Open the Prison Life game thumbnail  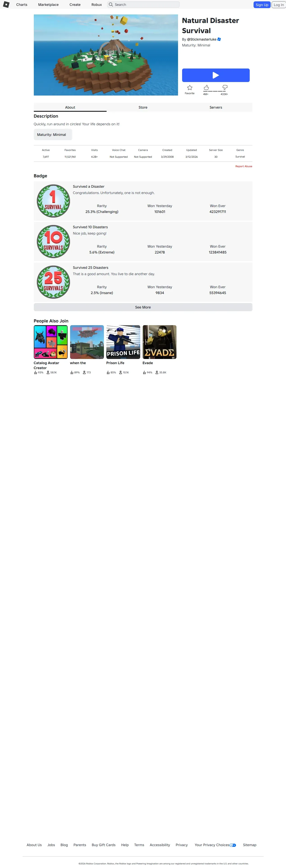coord(123,342)
